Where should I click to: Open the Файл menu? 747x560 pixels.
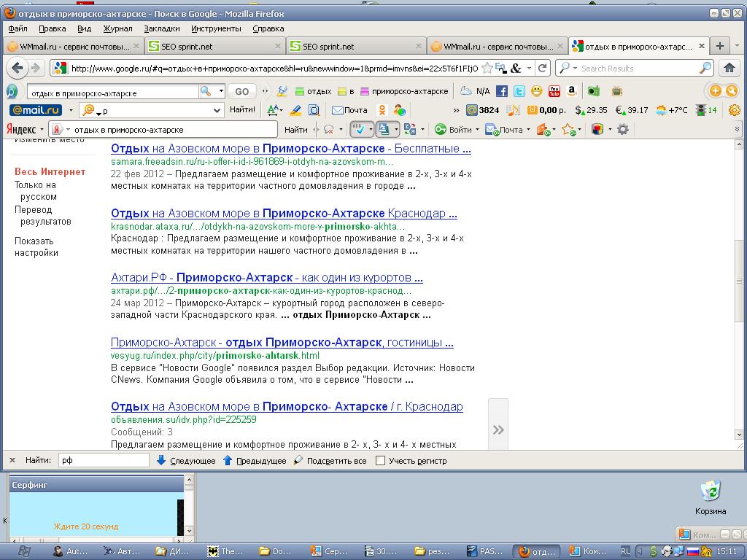pyautogui.click(x=18, y=28)
